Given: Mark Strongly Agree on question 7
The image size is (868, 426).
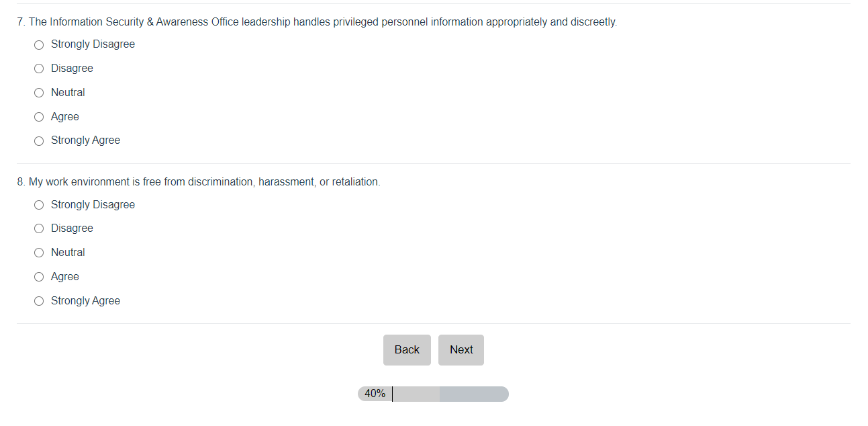Looking at the screenshot, I should click(39, 141).
